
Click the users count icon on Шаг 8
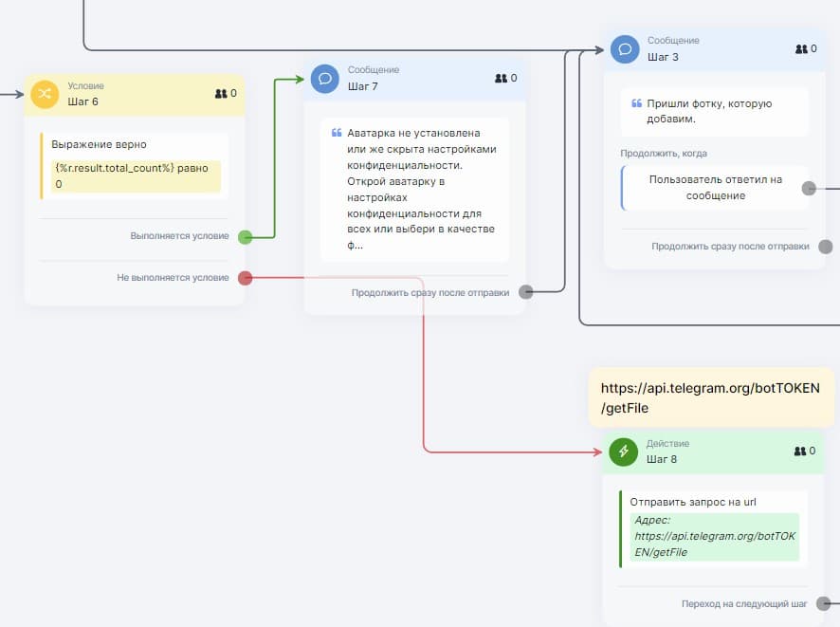(801, 452)
